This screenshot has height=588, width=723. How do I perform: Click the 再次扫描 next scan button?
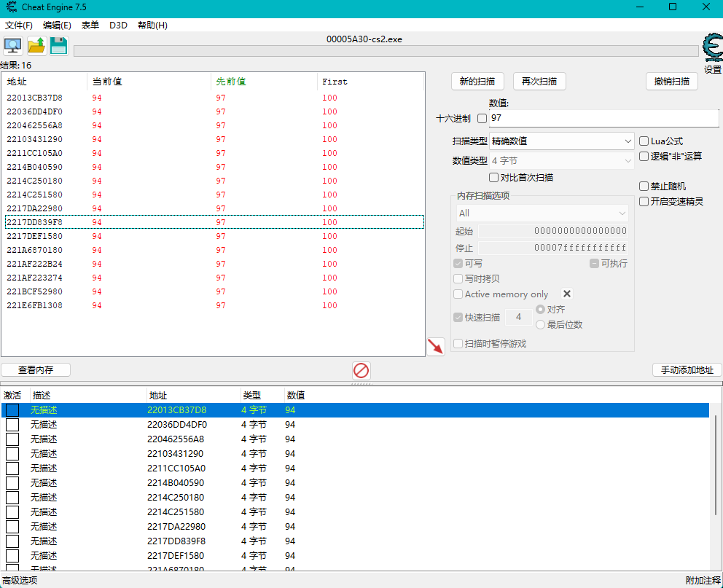pos(539,82)
